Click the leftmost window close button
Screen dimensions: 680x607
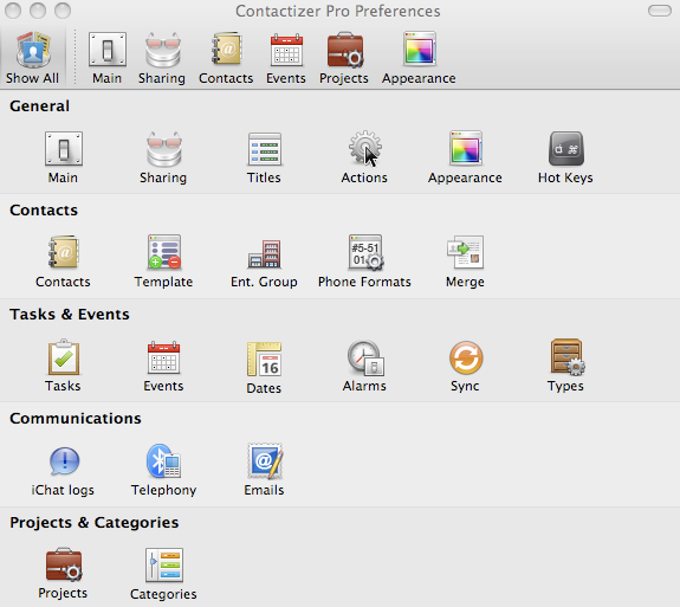(13, 10)
